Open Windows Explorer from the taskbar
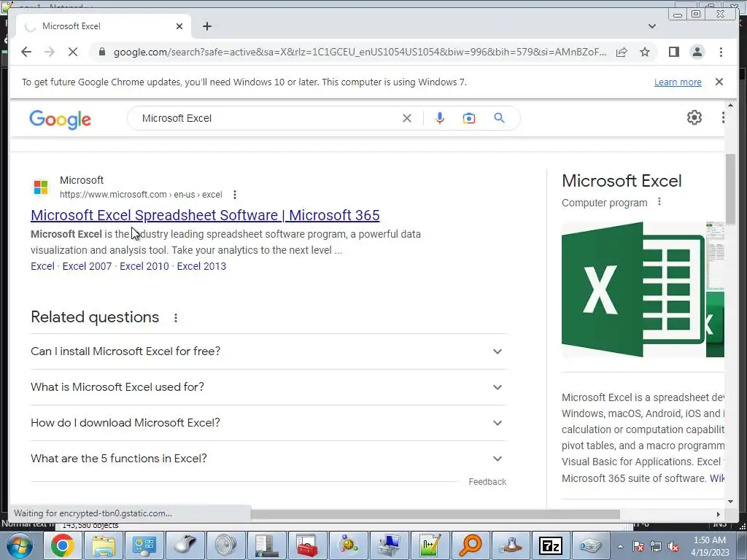747x560 pixels. 103,545
